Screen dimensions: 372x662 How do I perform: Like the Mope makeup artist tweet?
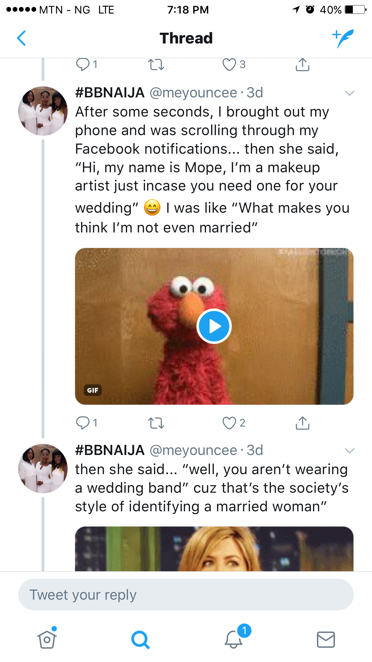pyautogui.click(x=234, y=423)
